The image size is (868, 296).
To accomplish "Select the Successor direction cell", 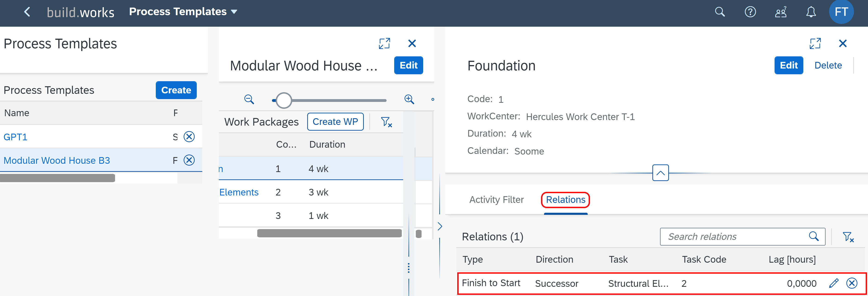I will (557, 284).
